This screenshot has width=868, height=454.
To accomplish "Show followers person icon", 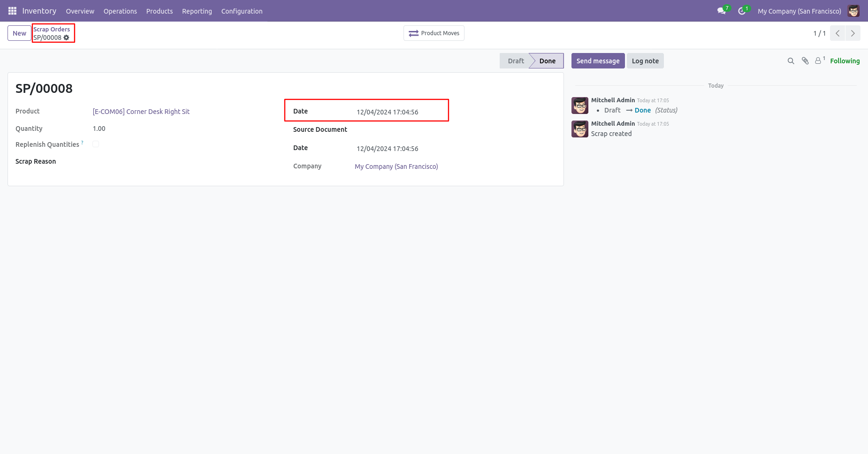I will (x=818, y=61).
